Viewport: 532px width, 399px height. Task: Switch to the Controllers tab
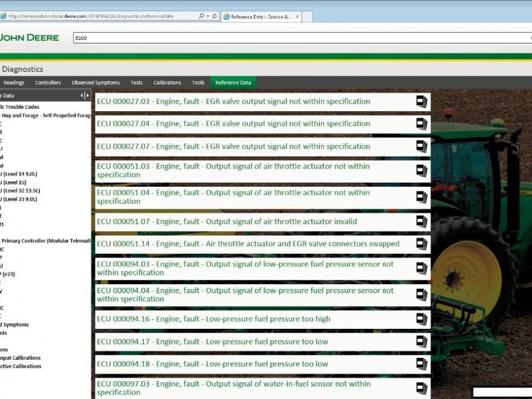pyautogui.click(x=48, y=83)
